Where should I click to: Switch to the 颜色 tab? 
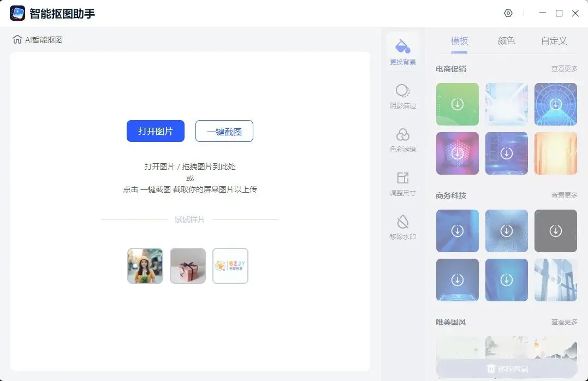point(506,40)
